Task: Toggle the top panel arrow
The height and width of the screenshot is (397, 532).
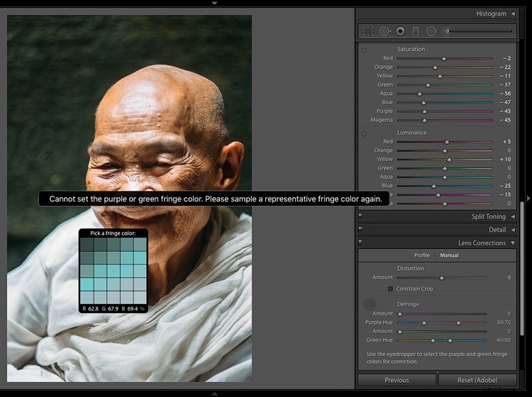Action: pyautogui.click(x=214, y=3)
